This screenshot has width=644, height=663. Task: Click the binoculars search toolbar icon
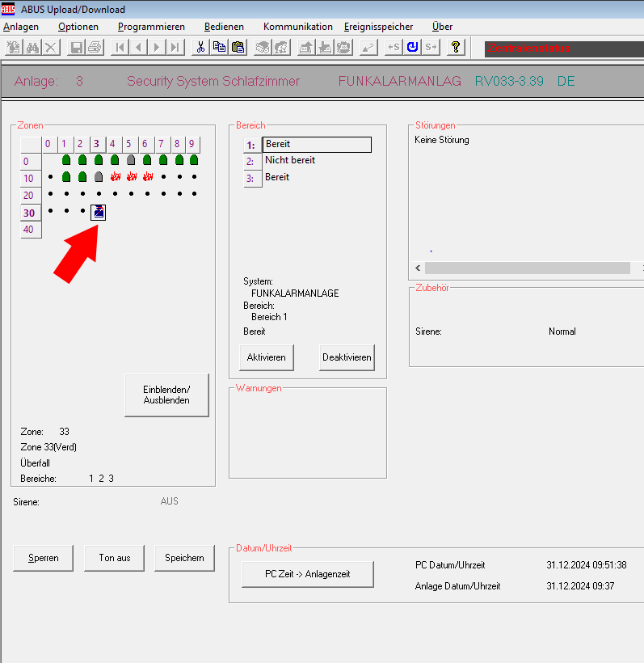(x=32, y=47)
